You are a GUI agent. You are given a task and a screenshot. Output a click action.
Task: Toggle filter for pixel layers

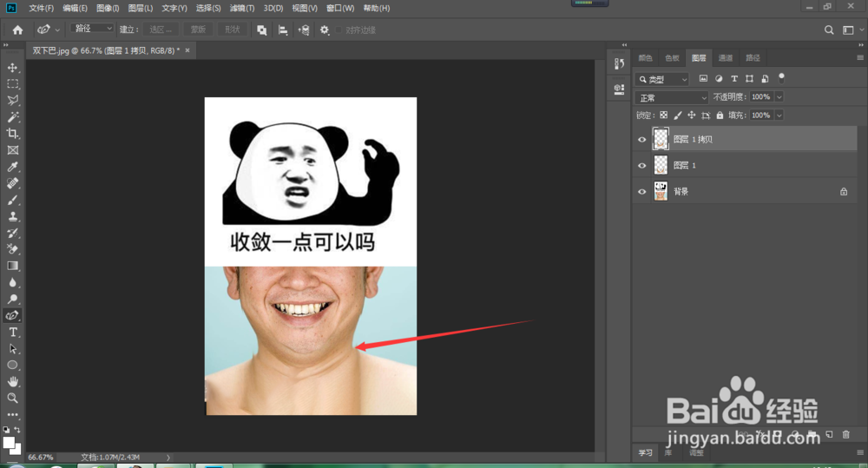click(703, 79)
